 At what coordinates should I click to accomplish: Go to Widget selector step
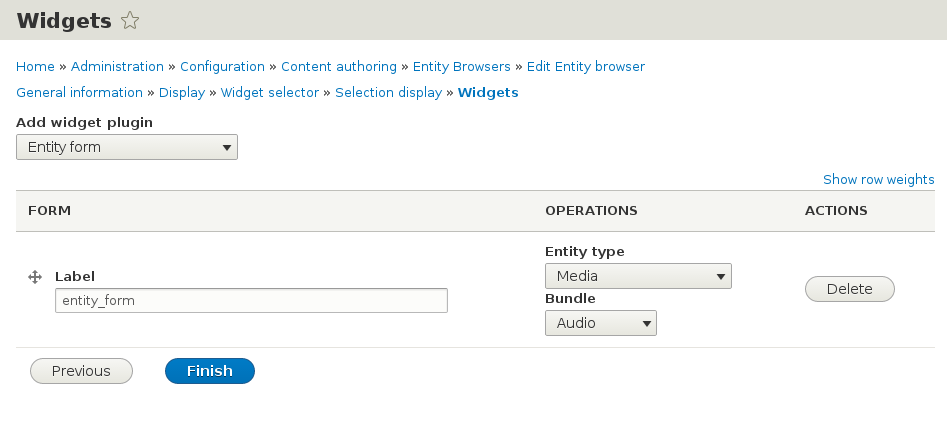click(x=269, y=93)
